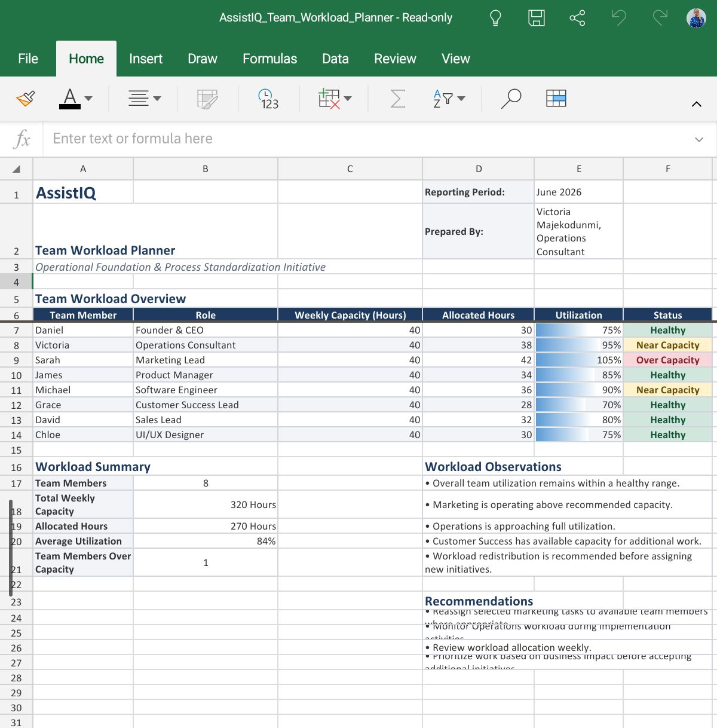
Task: Click the sort and filter icon
Action: click(443, 99)
